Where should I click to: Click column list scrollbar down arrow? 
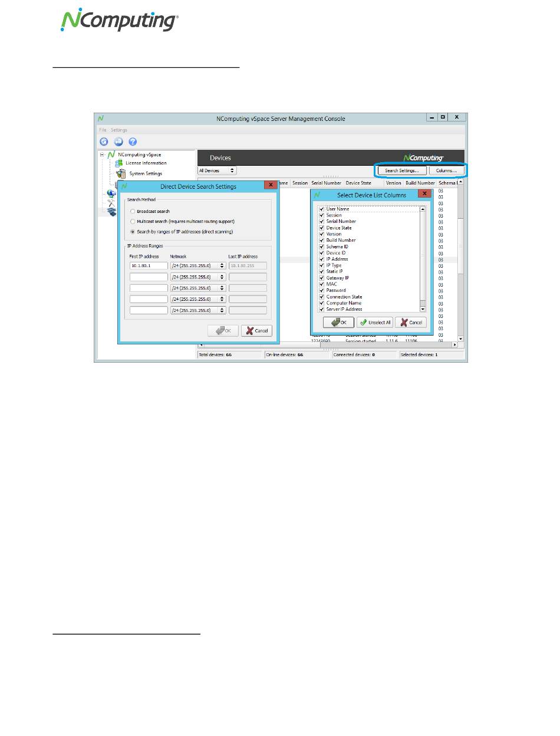click(x=423, y=309)
